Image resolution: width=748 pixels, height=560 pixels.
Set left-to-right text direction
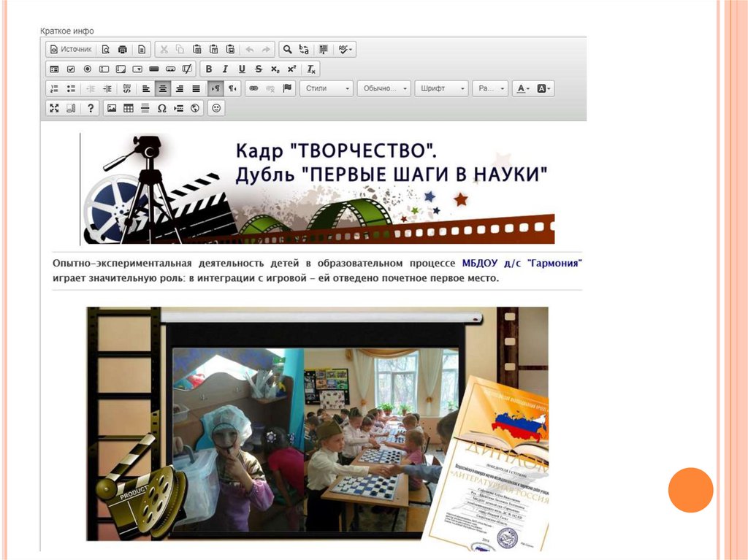(x=215, y=88)
